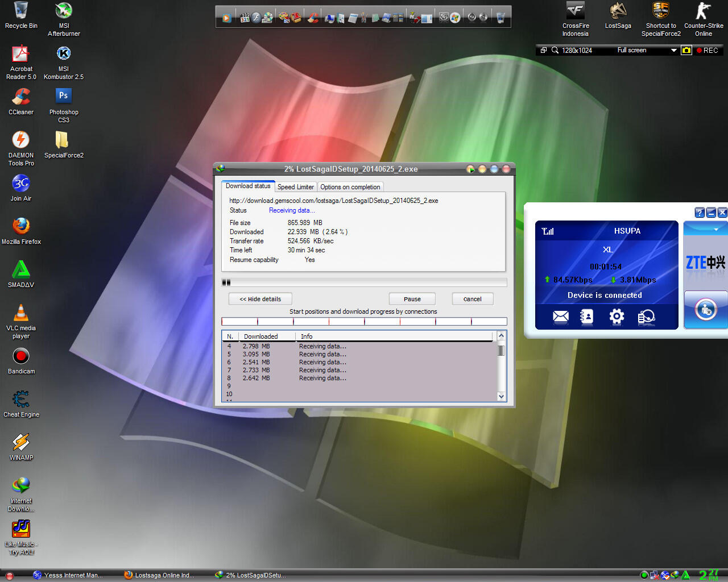This screenshot has width=728, height=582.
Task: Open Cheat Engine desktop icon
Action: (21, 400)
